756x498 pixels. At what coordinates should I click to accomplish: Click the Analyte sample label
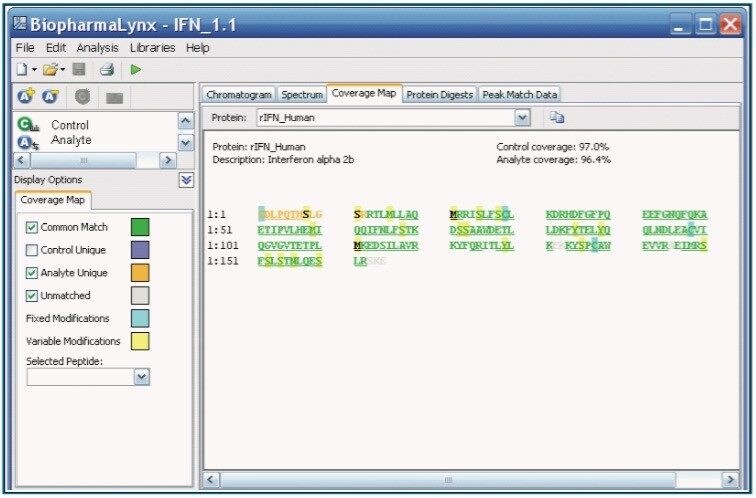71,140
